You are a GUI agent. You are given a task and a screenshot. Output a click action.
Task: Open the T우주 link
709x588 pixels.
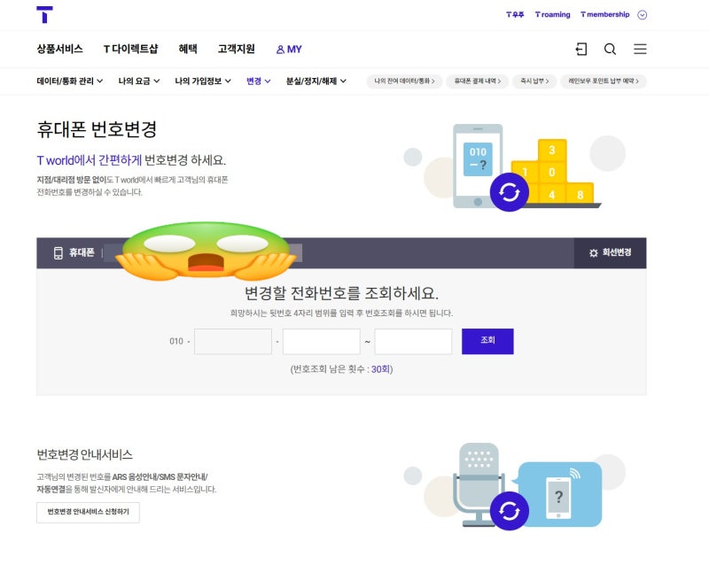pyautogui.click(x=515, y=14)
